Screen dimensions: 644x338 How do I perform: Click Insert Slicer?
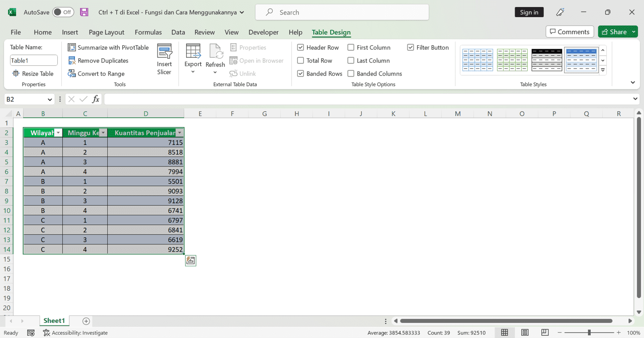[164, 59]
